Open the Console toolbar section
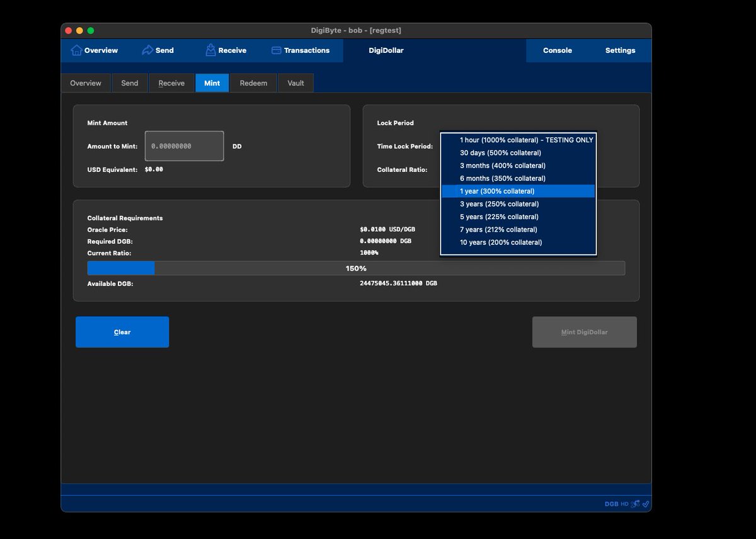Screen dimensions: 756x539 pyautogui.click(x=558, y=50)
